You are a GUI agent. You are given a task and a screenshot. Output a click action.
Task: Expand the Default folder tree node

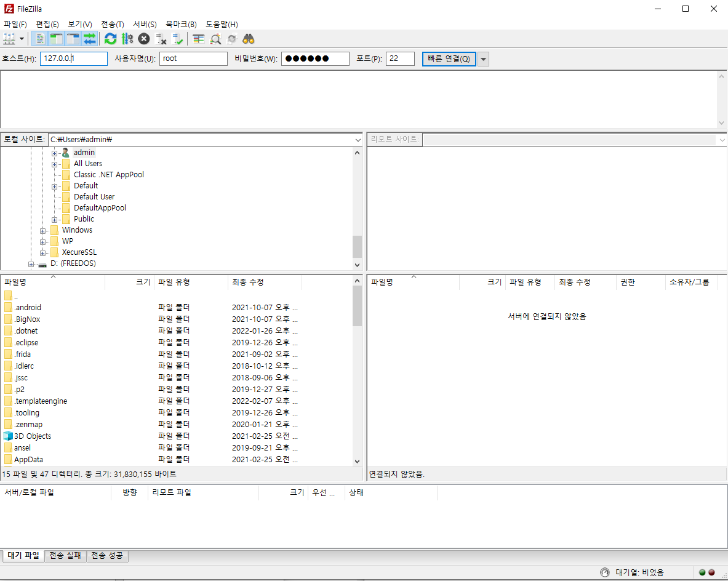54,186
